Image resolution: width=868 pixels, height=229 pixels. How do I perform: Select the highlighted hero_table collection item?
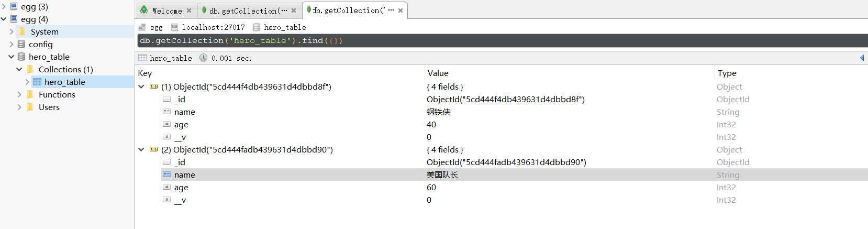tap(65, 82)
